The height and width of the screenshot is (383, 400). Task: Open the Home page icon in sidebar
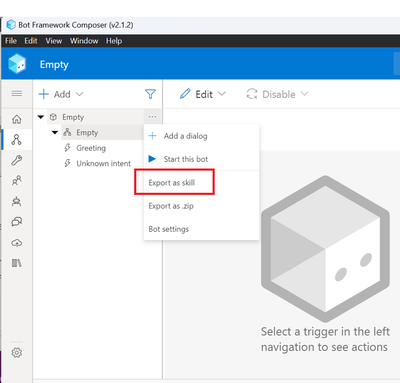pyautogui.click(x=17, y=119)
